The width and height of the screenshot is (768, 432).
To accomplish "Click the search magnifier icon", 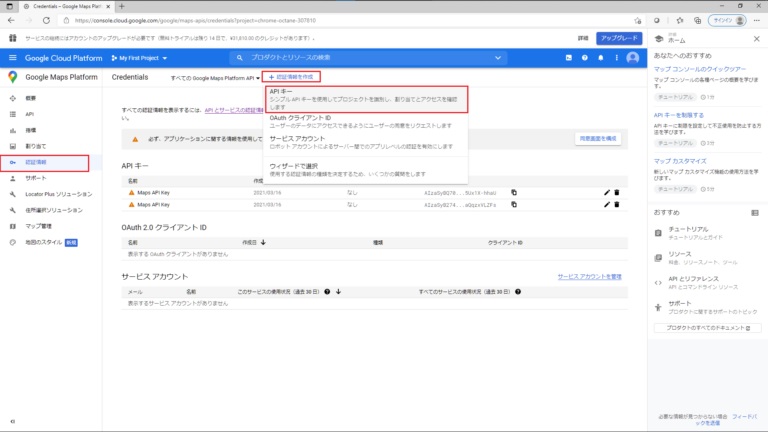I will [x=240, y=58].
